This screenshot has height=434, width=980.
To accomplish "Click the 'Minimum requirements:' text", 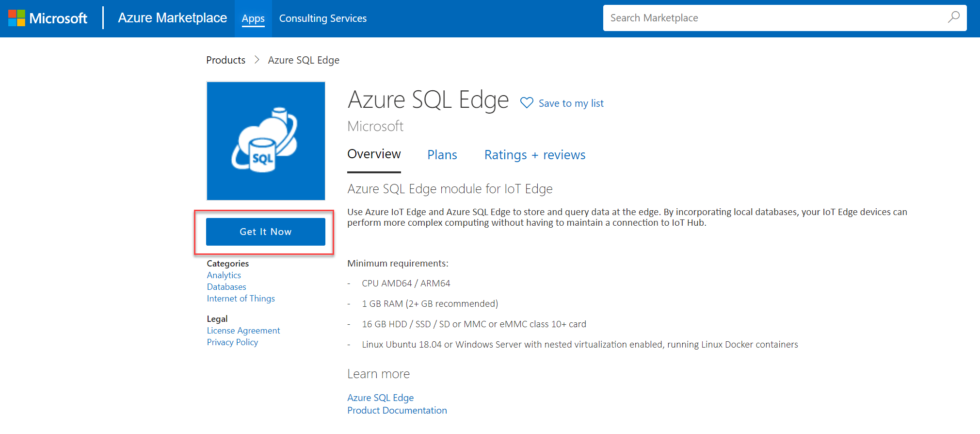I will (398, 264).
